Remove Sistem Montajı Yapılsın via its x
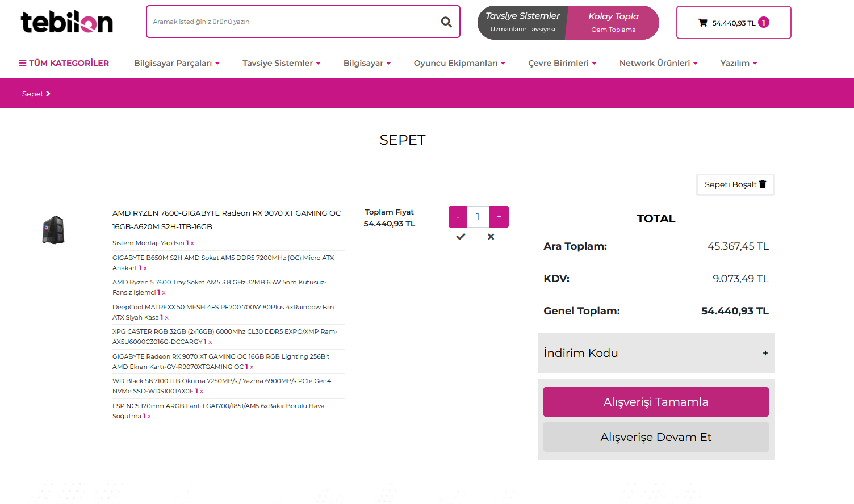This screenshot has height=504, width=854. pyautogui.click(x=192, y=243)
